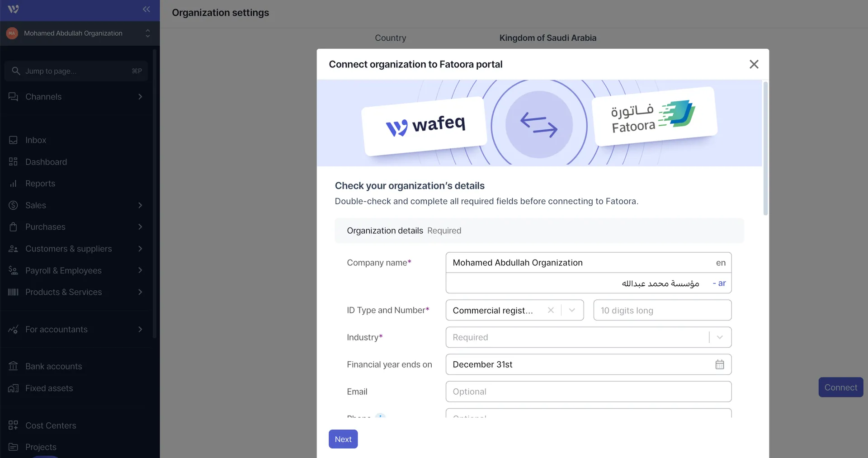
Task: Open the organization switcher dropdown
Action: (x=147, y=33)
